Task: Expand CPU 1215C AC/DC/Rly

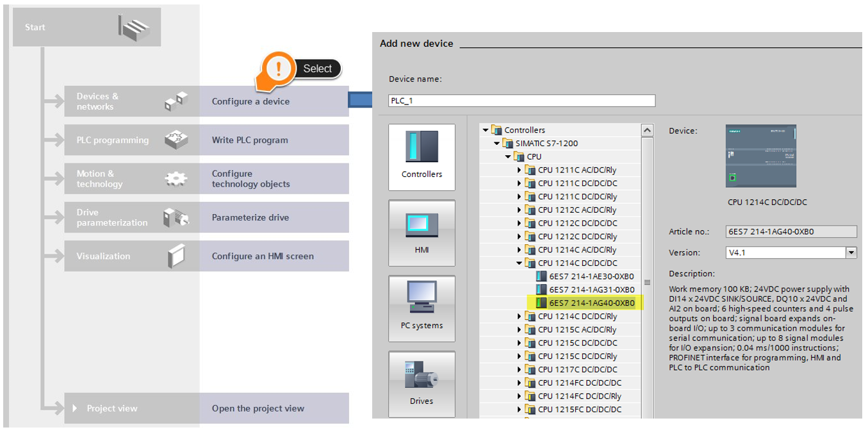Action: click(520, 329)
